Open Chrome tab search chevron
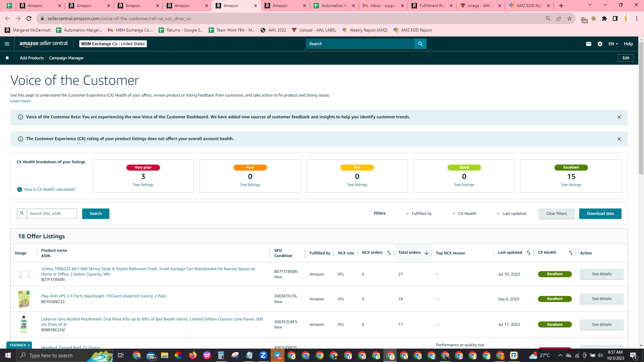The image size is (644, 362). coord(590,5)
